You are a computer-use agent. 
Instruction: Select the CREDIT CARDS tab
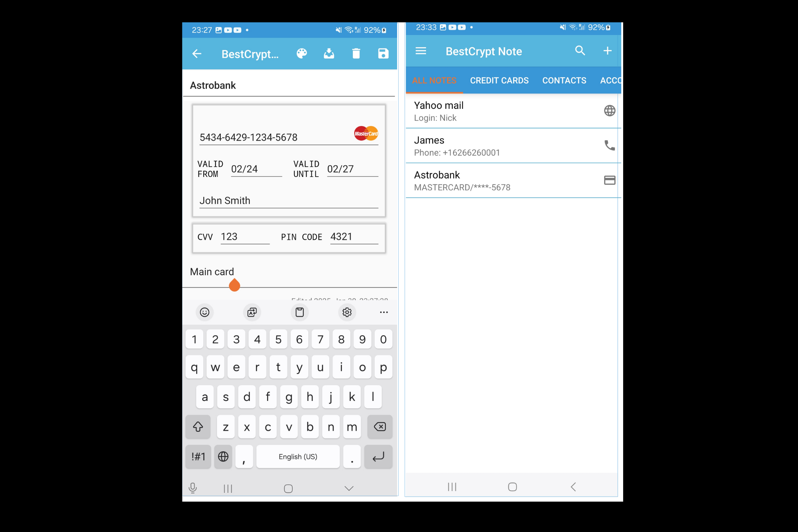[500, 80]
